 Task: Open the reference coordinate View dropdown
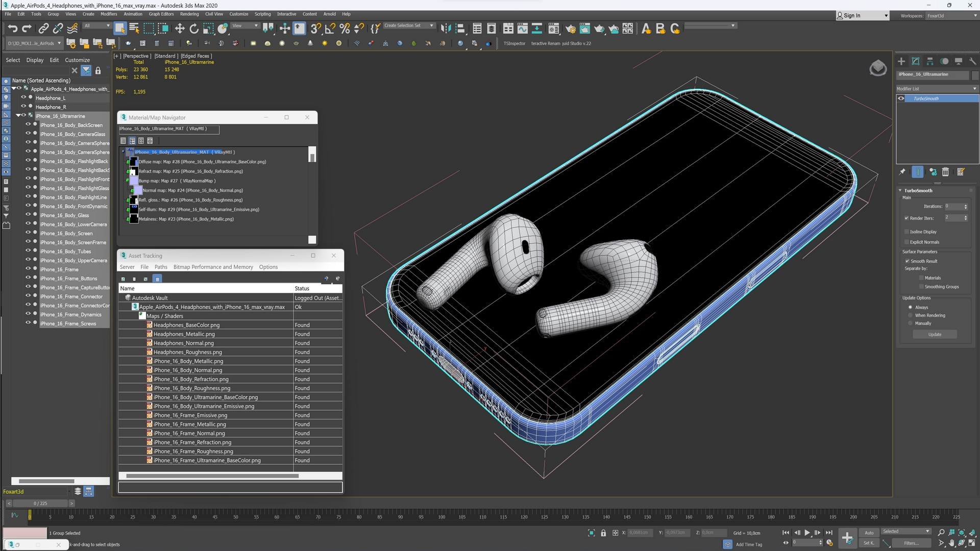pyautogui.click(x=245, y=26)
